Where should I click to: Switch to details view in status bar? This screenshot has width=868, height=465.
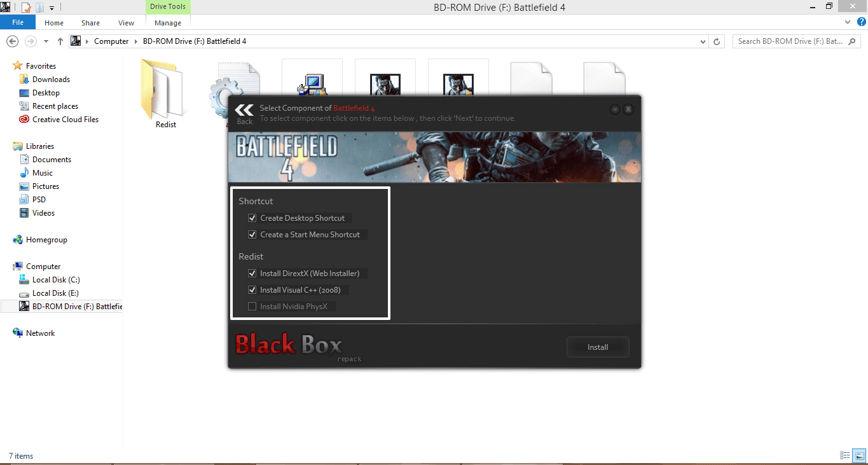tap(845, 455)
